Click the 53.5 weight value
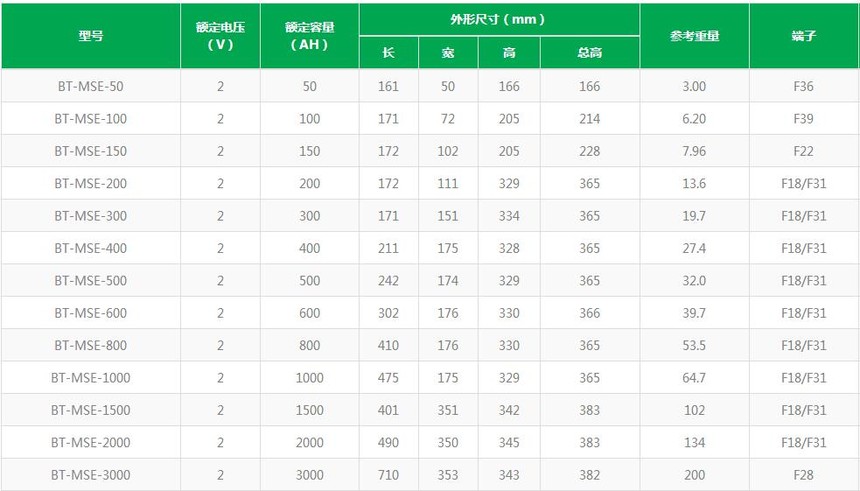The height and width of the screenshot is (491, 860). pos(694,345)
